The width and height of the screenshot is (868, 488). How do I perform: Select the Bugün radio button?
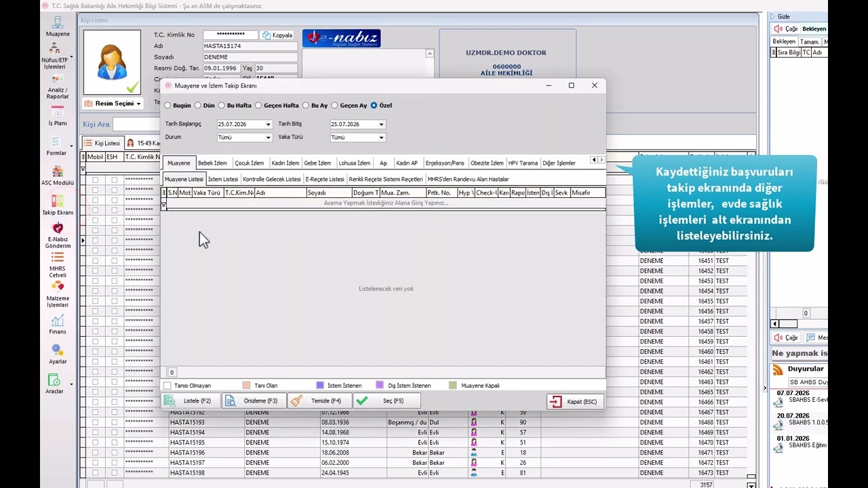pos(167,106)
